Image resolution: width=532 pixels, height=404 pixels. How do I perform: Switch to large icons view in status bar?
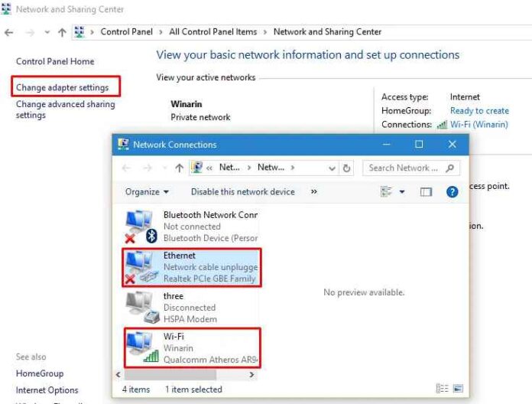click(458, 389)
